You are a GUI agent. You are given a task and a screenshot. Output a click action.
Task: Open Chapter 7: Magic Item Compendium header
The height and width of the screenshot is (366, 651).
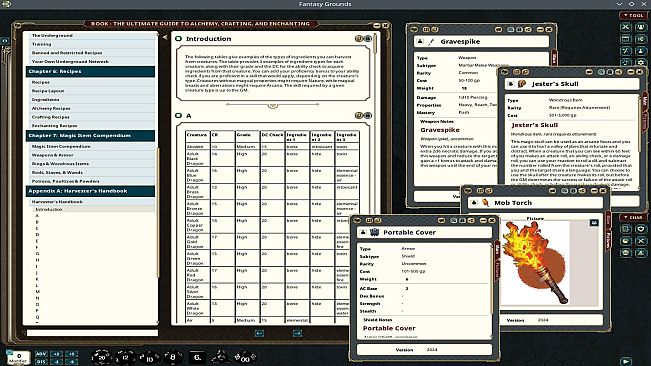click(x=90, y=136)
